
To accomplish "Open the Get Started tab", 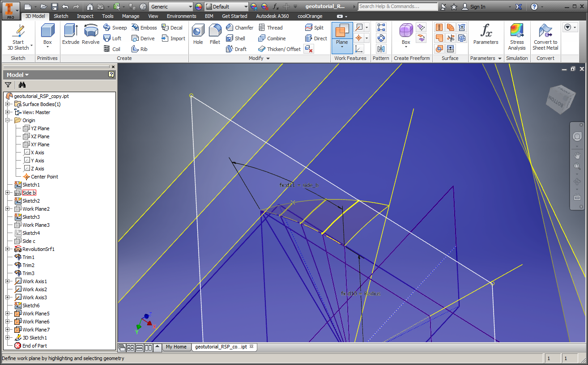I will tap(234, 16).
